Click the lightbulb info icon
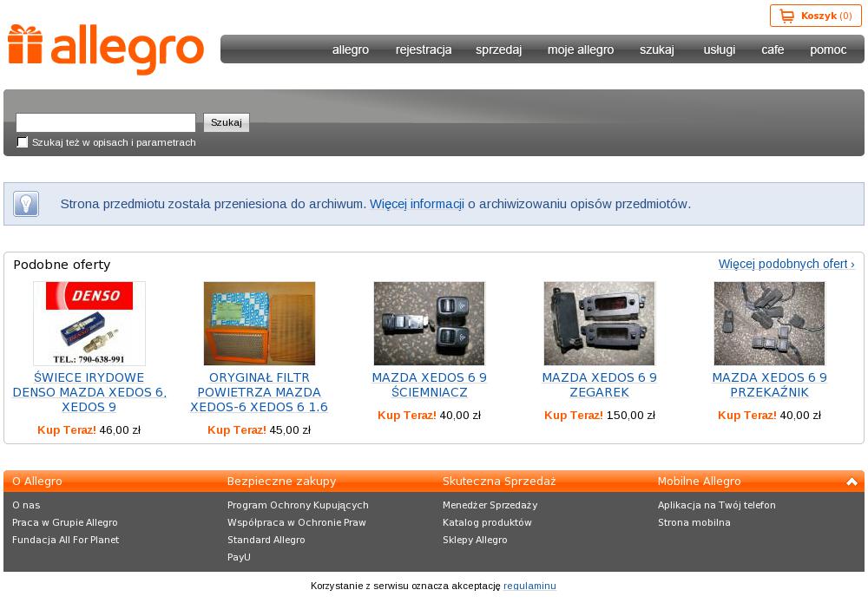Screen dimensions: 868x603 [26, 204]
